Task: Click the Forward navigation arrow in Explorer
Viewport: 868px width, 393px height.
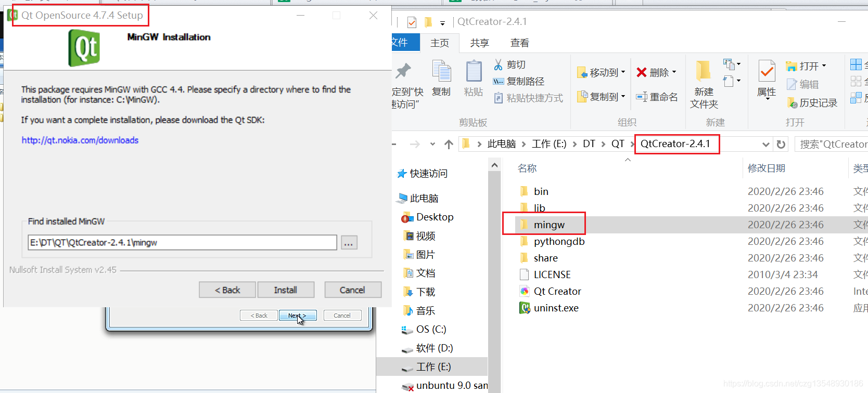Action: 415,145
